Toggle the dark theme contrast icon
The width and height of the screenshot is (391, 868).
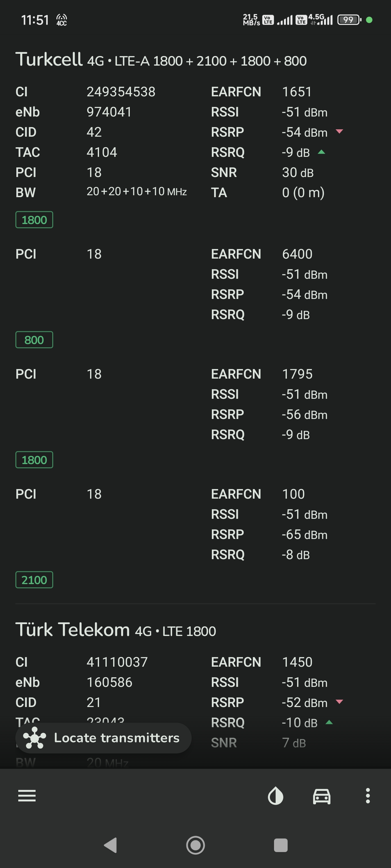click(x=276, y=796)
